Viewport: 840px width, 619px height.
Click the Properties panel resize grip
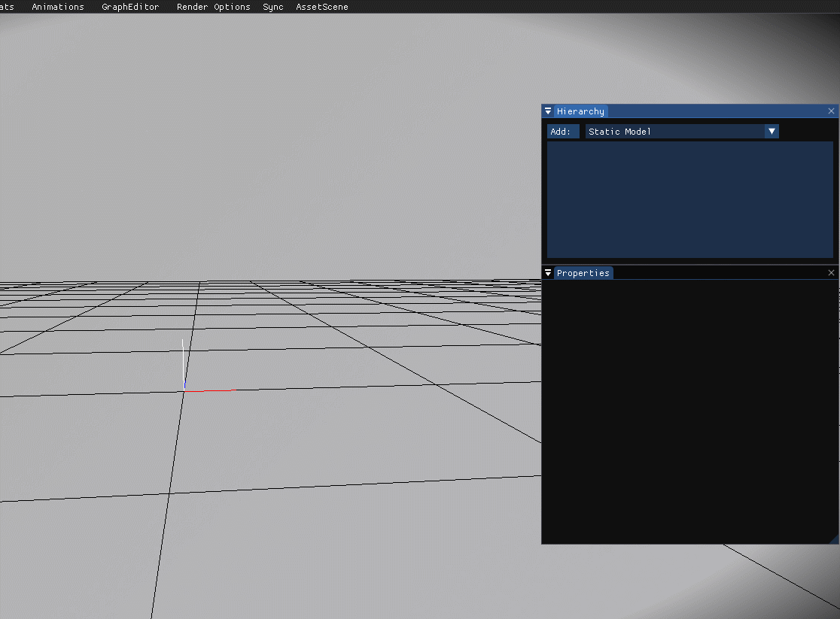(x=835, y=539)
